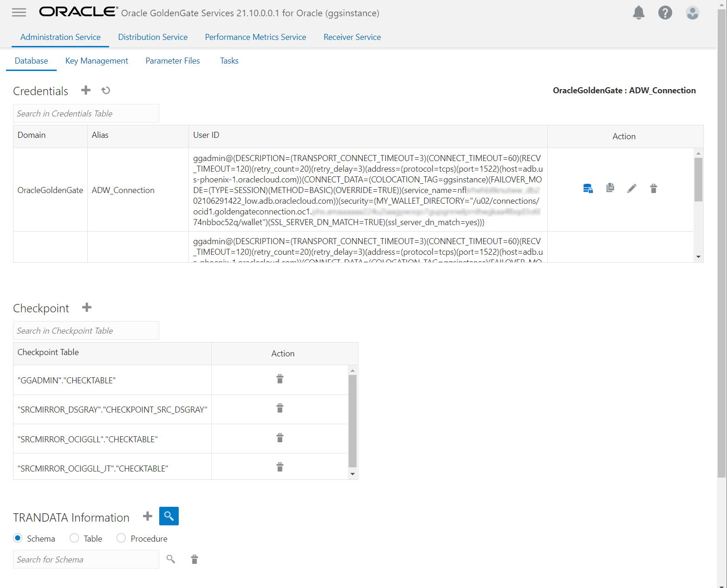The height and width of the screenshot is (588, 727).
Task: Open the Key Management tab
Action: 97,61
